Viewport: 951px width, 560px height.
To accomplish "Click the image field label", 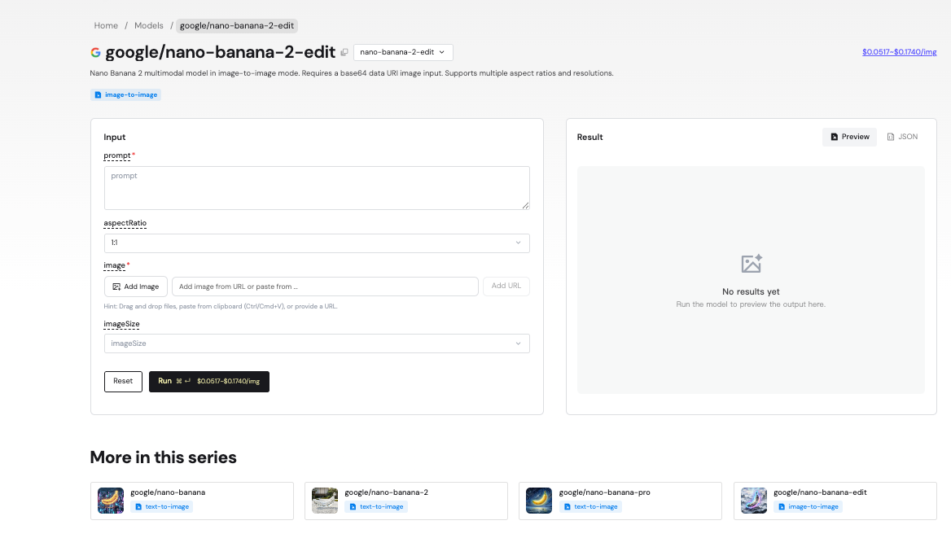I will pyautogui.click(x=115, y=265).
